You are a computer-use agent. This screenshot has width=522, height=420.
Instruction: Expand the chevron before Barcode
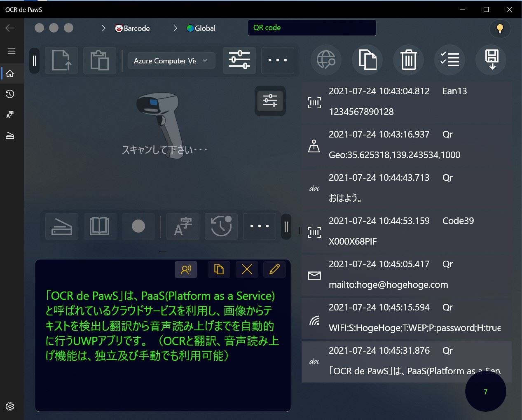[x=104, y=28]
